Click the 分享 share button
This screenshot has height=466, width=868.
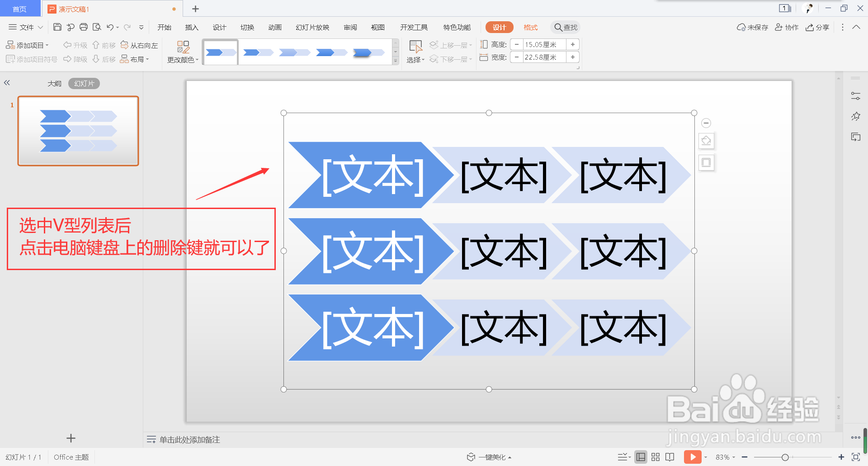pos(817,27)
